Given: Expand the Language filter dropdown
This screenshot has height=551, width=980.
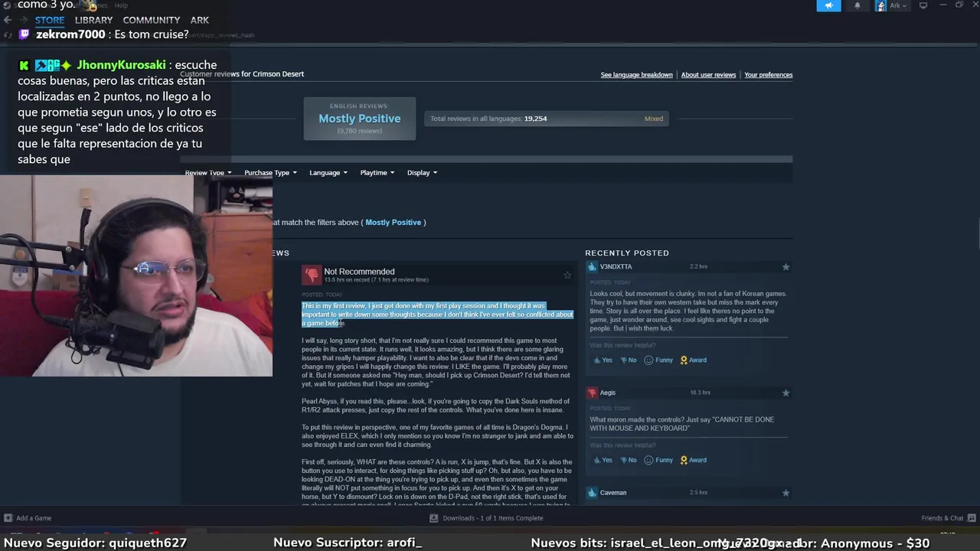Looking at the screenshot, I should pyautogui.click(x=328, y=173).
